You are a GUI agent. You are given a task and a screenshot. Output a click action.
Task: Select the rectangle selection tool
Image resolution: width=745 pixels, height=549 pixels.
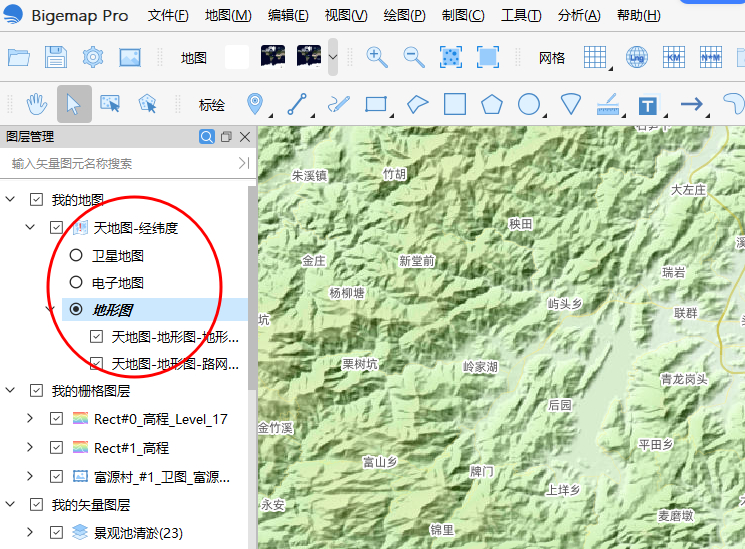pos(110,104)
